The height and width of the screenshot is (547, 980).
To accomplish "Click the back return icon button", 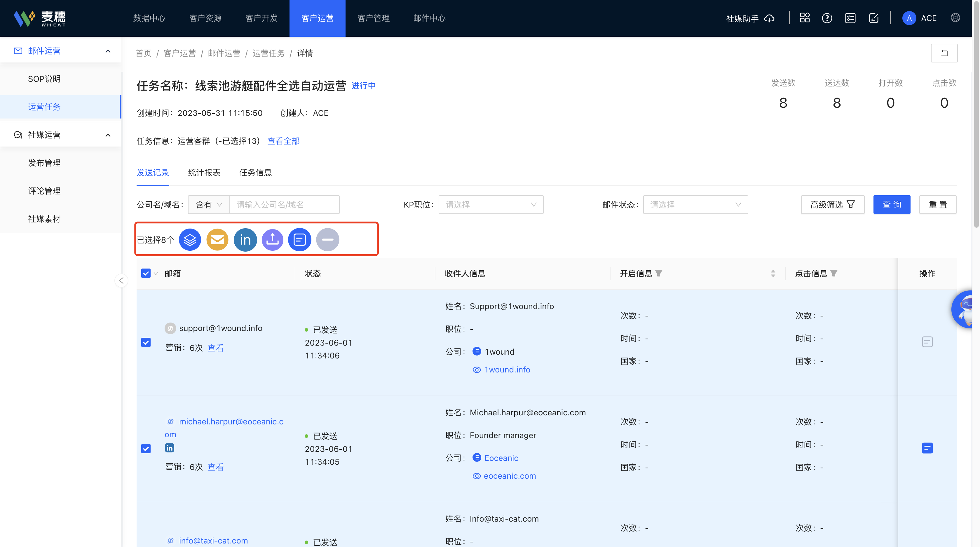I will [x=944, y=53].
